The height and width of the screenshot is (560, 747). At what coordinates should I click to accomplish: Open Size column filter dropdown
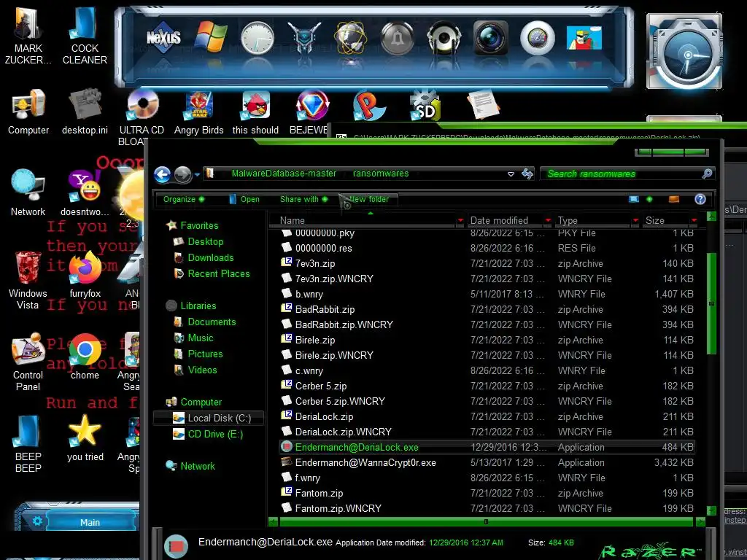pos(694,220)
